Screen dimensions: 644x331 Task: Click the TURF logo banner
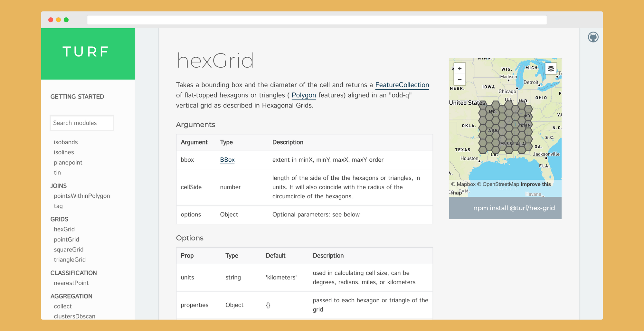pyautogui.click(x=88, y=53)
